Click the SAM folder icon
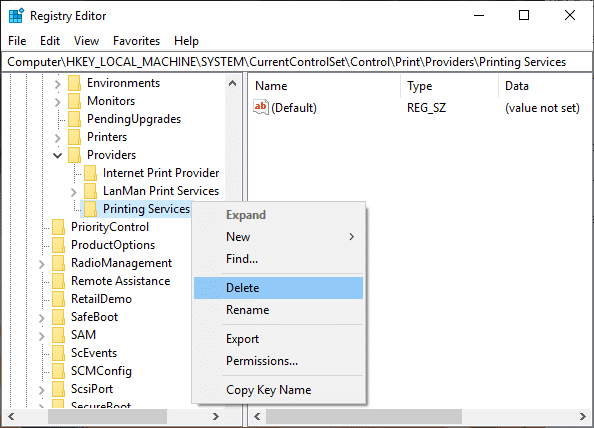The width and height of the screenshot is (594, 428). coord(58,335)
